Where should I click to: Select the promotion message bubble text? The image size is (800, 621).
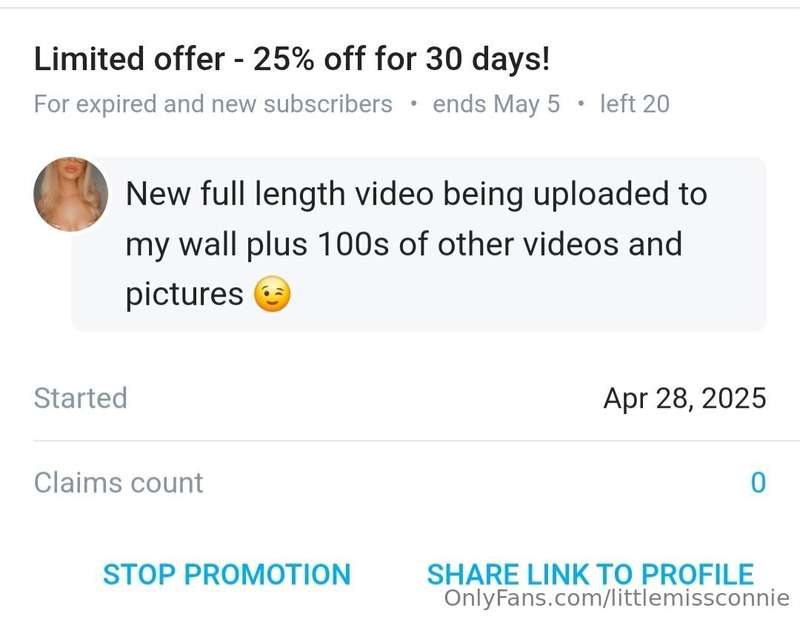coord(416,244)
